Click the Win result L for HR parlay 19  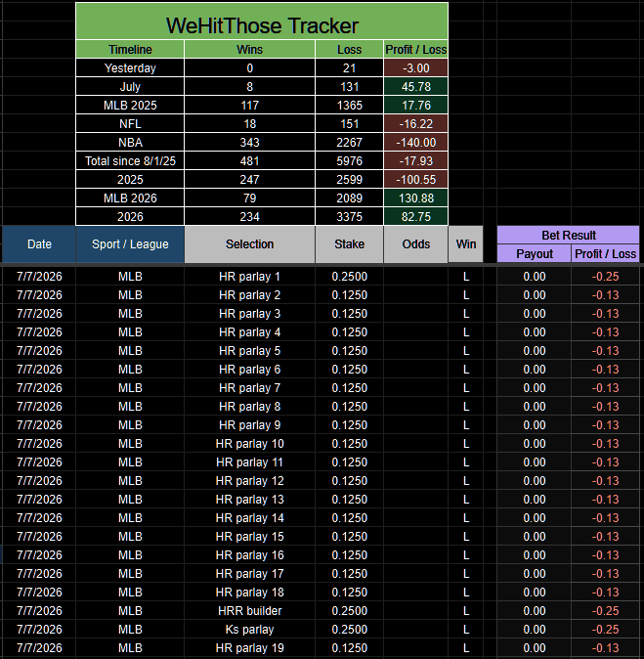pos(466,648)
